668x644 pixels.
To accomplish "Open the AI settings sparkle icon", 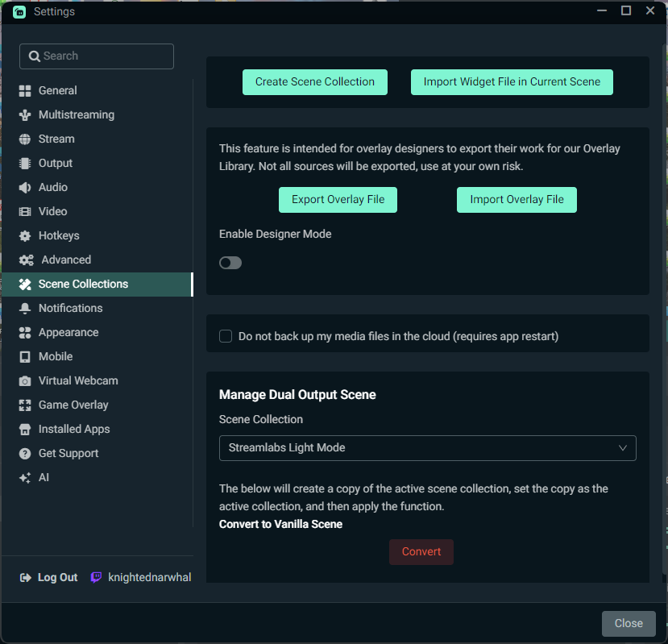I will pos(26,477).
